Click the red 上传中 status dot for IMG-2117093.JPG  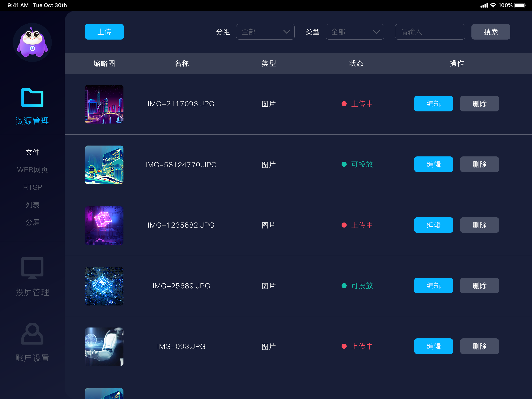(x=344, y=104)
